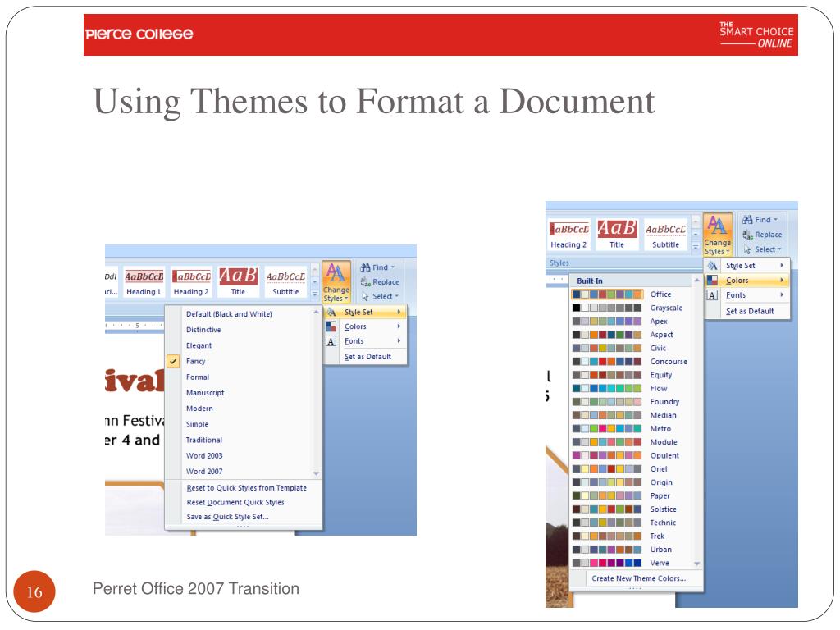Select Word 2003 style set
Screen dimensions: 840x630
(x=239, y=456)
